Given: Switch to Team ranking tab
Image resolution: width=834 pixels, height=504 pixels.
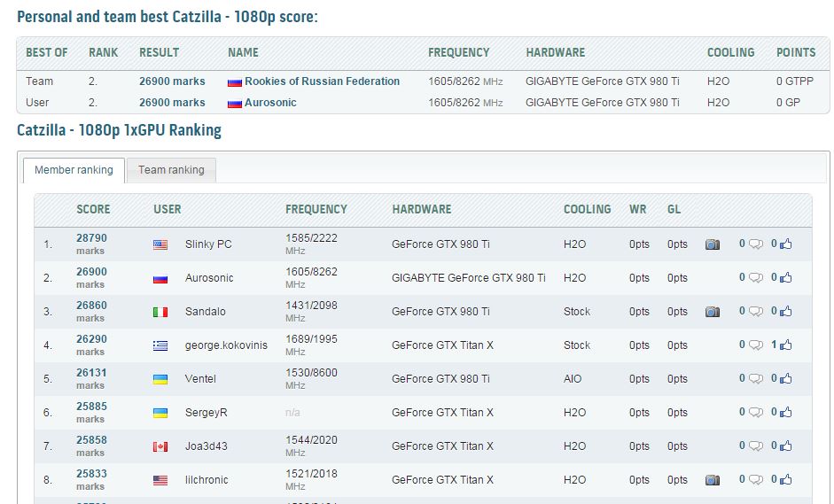Looking at the screenshot, I should [x=171, y=170].
